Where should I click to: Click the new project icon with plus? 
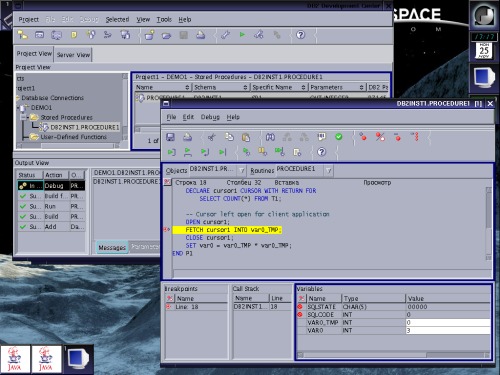click(x=149, y=35)
